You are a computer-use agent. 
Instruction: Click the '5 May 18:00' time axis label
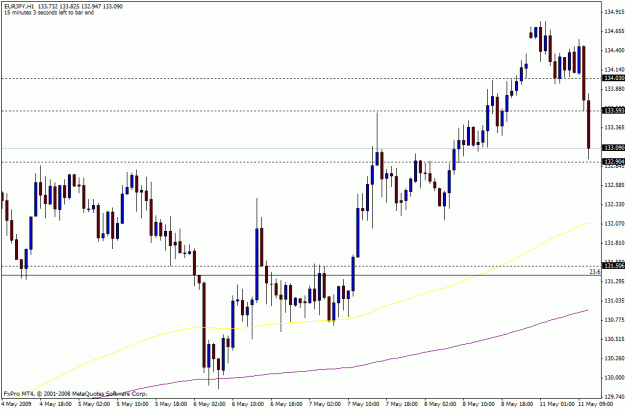point(171,404)
